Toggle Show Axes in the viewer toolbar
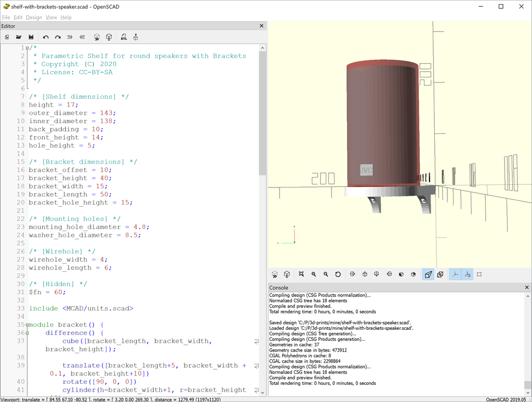Viewport: 532px width, 402px height. coord(455,274)
